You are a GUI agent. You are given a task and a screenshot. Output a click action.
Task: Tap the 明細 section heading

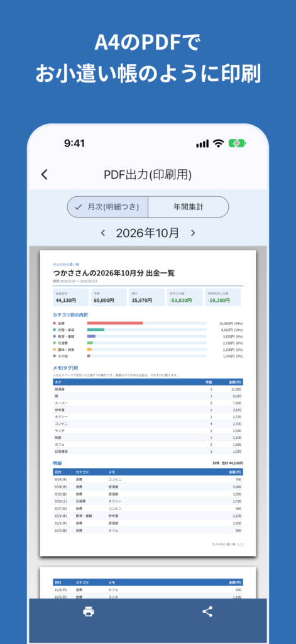click(57, 463)
